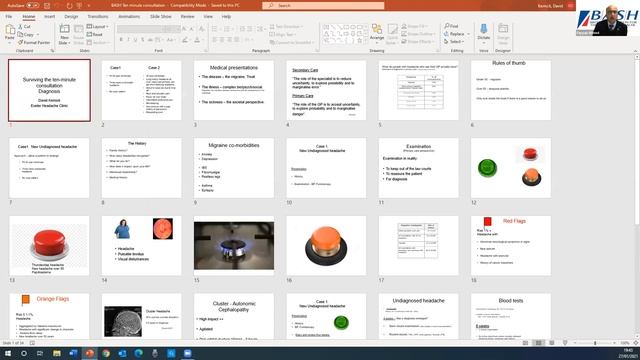Open the Font name combo box
The image size is (640, 360).
coord(141,29)
